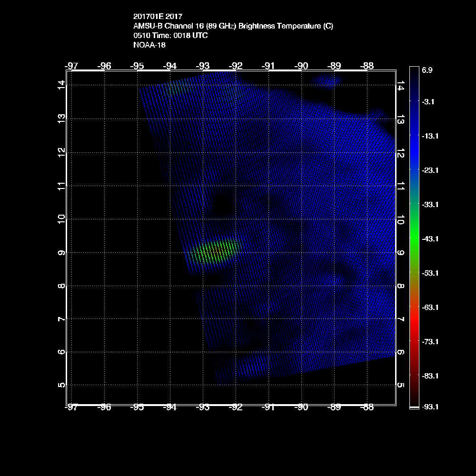Image resolution: width=476 pixels, height=476 pixels.
Task: Select the "AMSU-B Channel 16 (89 GHz) Brightness Temperature (C)" heading
Action: click(x=233, y=26)
